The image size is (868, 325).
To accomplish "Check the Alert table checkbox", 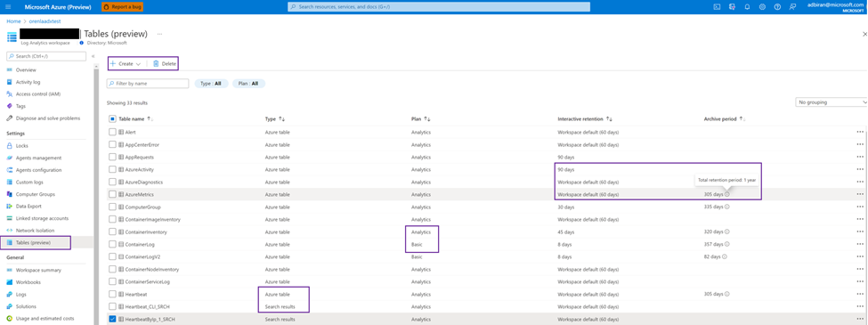I will [x=112, y=132].
